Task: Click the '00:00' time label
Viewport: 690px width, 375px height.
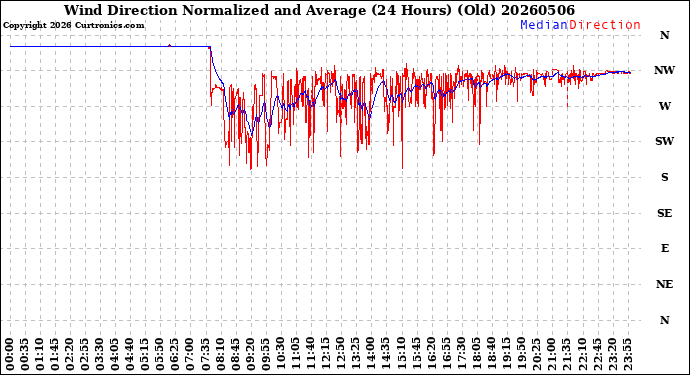Action: (x=10, y=355)
